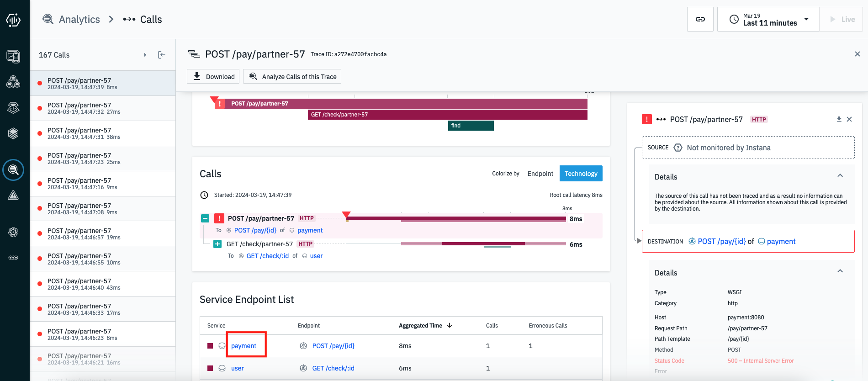The width and height of the screenshot is (868, 381).
Task: Select the call at 14:46:40 43ms
Action: [x=103, y=284]
